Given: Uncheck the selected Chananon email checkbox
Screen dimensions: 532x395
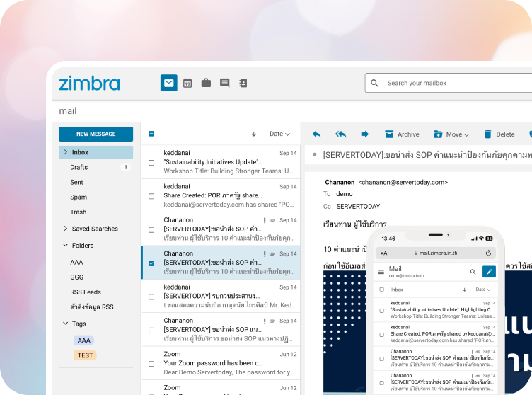Looking at the screenshot, I should pyautogui.click(x=151, y=263).
